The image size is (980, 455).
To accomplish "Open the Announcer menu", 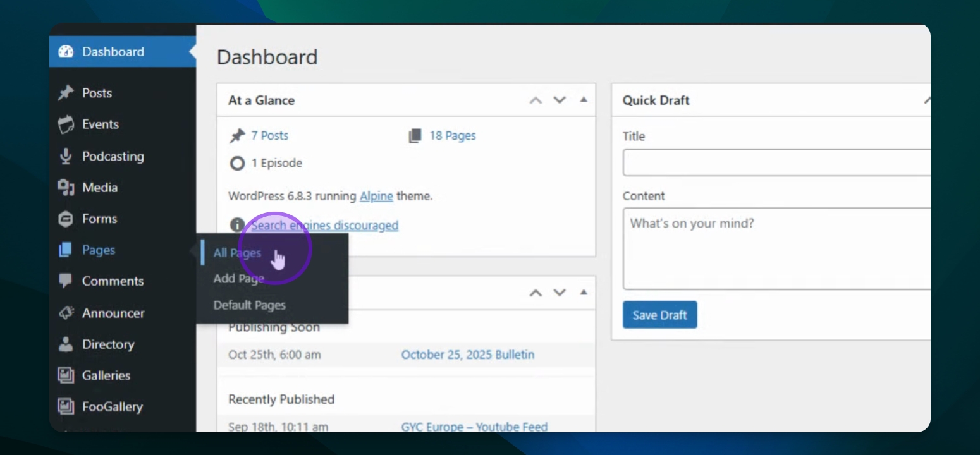I will pyautogui.click(x=123, y=313).
